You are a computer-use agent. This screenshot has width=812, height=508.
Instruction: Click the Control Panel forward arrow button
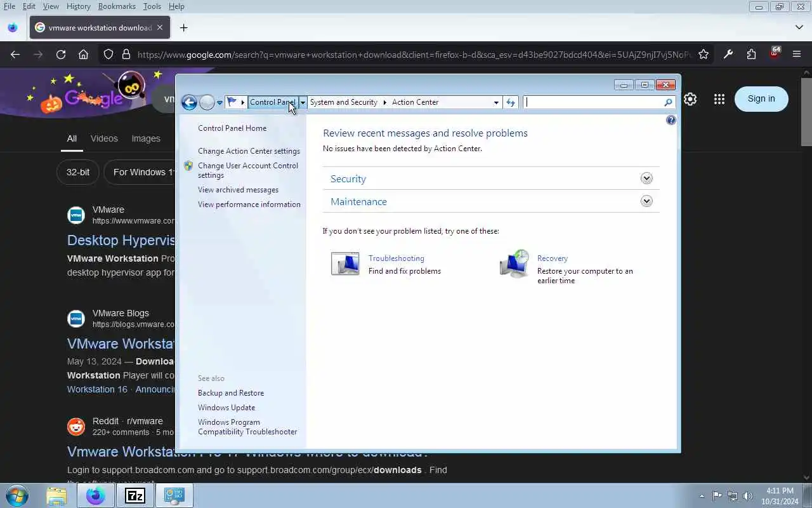coord(207,102)
